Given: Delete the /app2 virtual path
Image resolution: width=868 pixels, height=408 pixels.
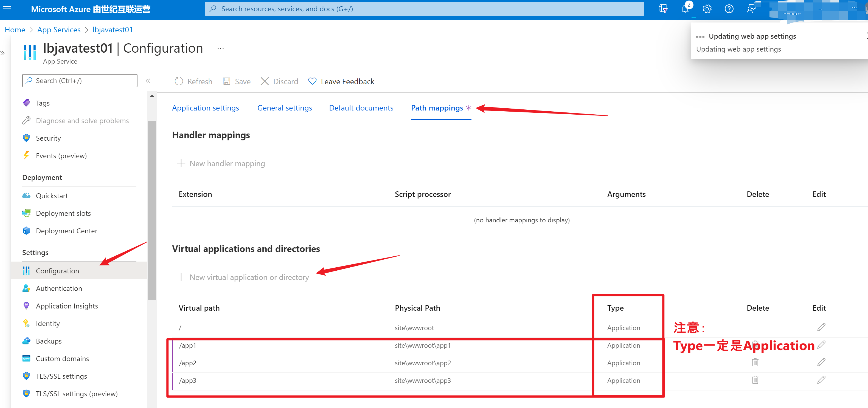Looking at the screenshot, I should pyautogui.click(x=755, y=362).
